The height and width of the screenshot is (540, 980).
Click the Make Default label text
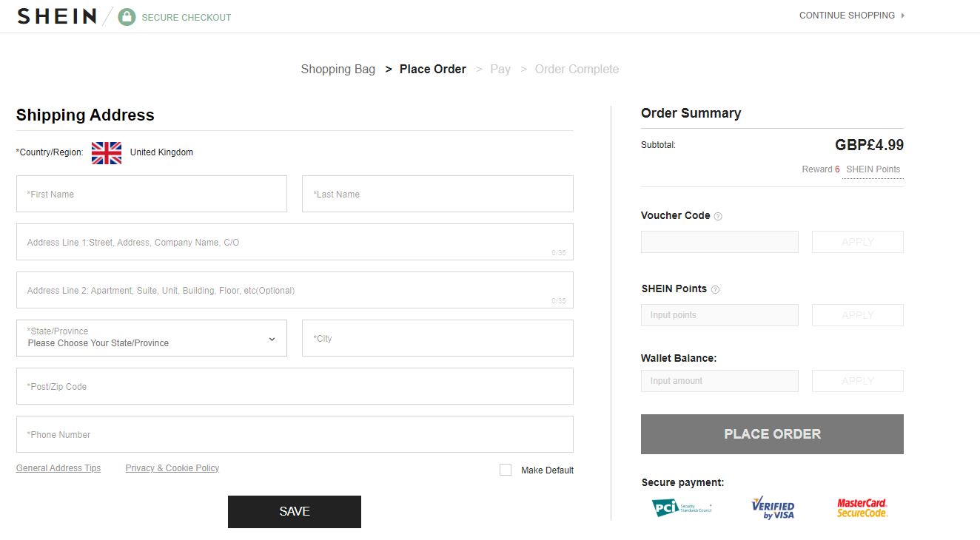pos(547,470)
